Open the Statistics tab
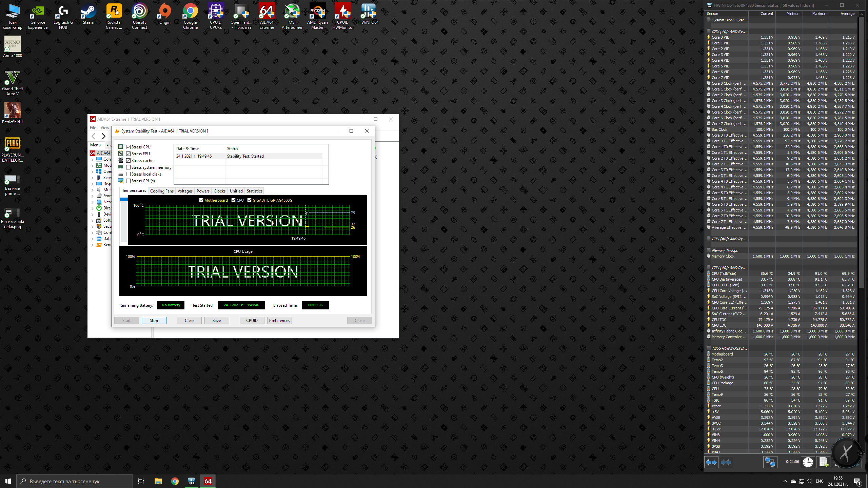868x488 pixels. (254, 191)
